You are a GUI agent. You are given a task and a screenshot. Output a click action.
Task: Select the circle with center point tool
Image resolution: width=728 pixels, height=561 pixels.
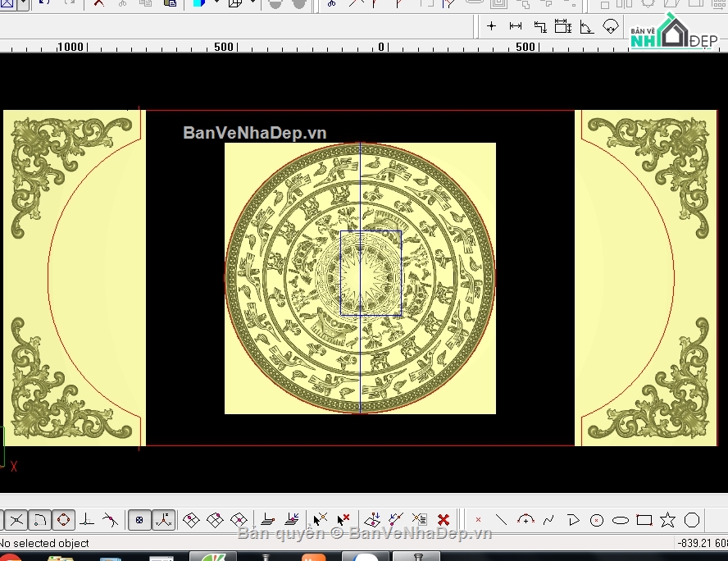[x=597, y=520]
